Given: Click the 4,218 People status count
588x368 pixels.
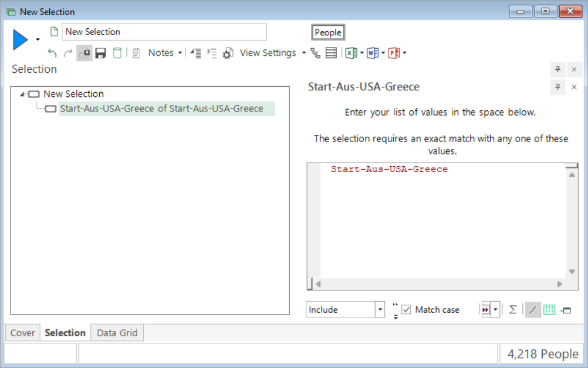Looking at the screenshot, I should 543,354.
